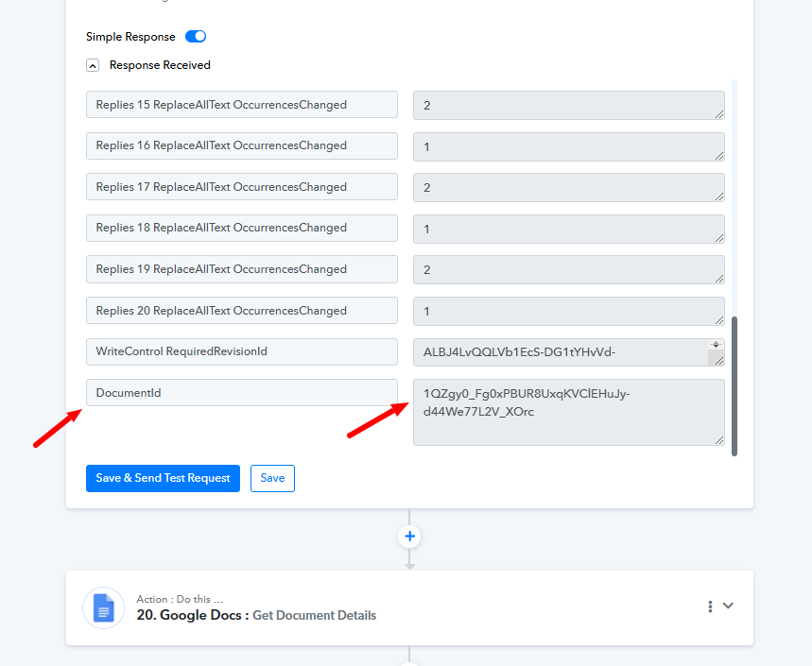Expand step 20 with the chevron arrow

728,606
